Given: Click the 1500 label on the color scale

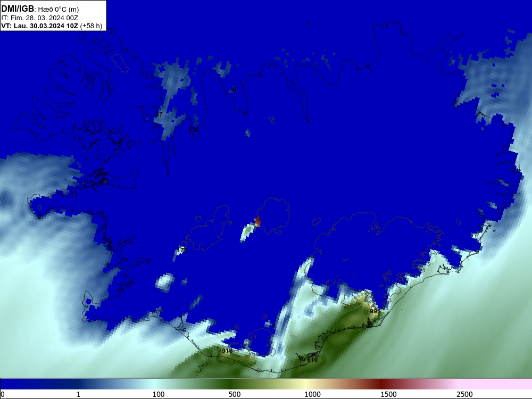Looking at the screenshot, I should pos(388,394).
